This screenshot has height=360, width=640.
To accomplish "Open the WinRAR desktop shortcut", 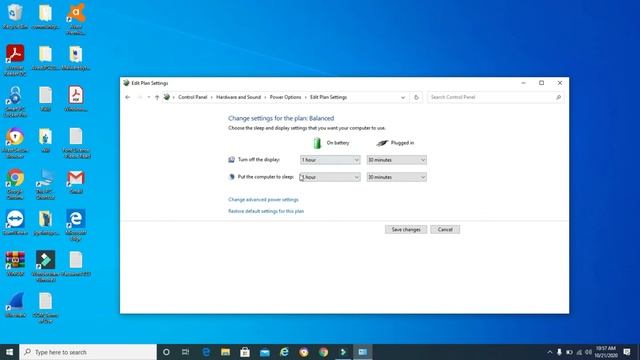I will 15,264.
